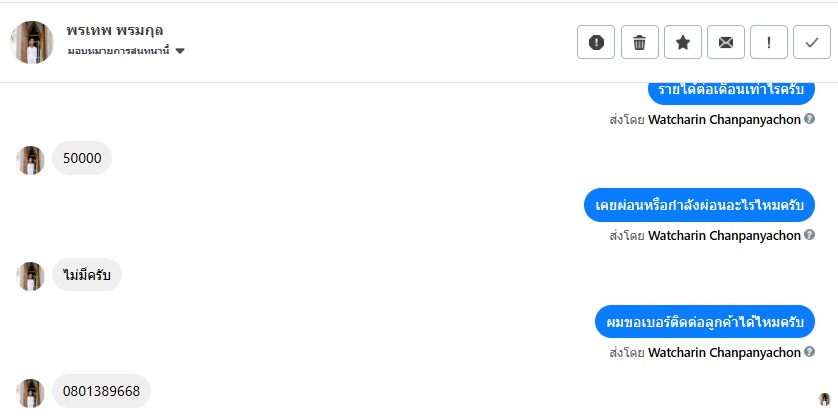Click the spam report exclamation circle icon
The image size is (838, 420).
click(x=596, y=42)
